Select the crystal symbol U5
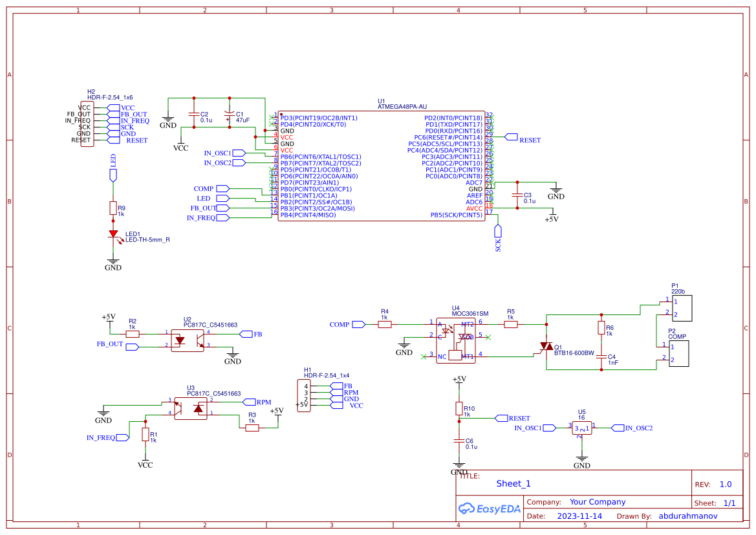Viewport: 756px width, 535px height. pyautogui.click(x=583, y=428)
